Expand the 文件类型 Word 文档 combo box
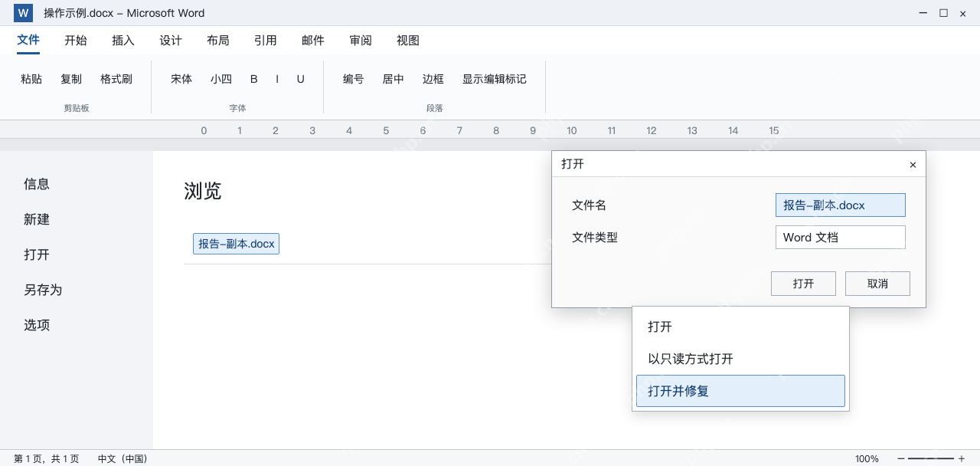Screen dimensions: 980x466 [x=841, y=238]
